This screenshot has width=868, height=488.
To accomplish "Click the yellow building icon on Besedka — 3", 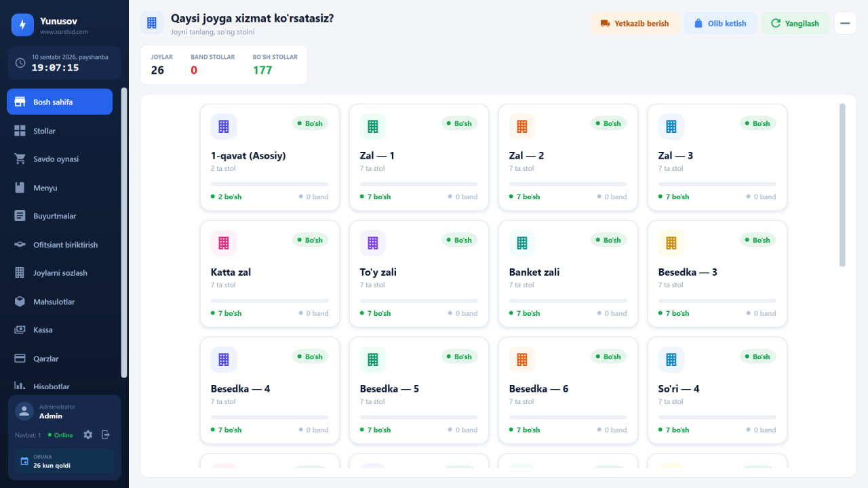I will [x=671, y=243].
